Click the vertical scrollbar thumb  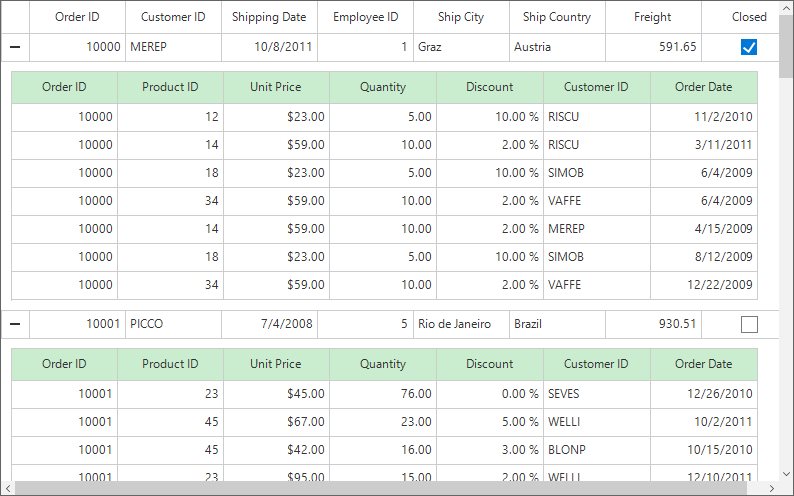point(787,45)
